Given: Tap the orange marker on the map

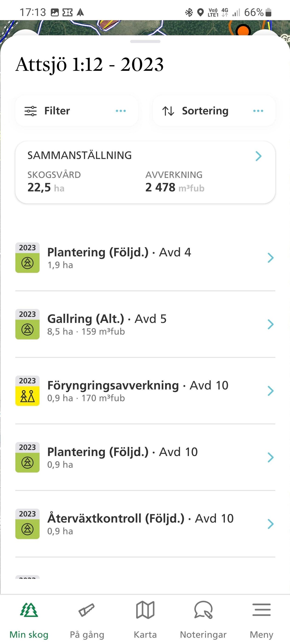Looking at the screenshot, I should coord(243,30).
